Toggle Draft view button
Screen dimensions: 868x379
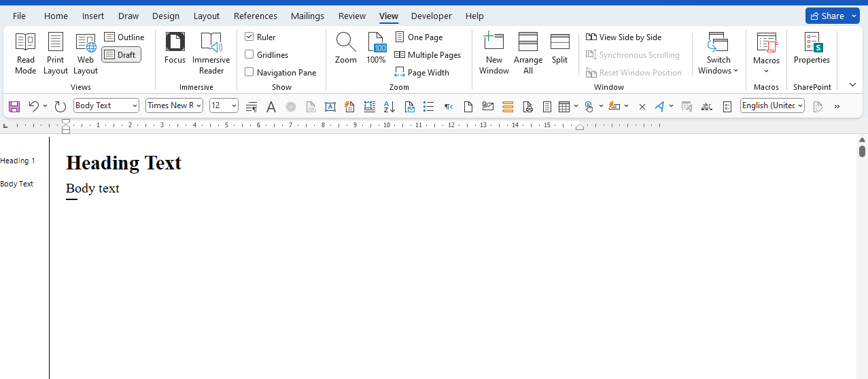coord(122,54)
